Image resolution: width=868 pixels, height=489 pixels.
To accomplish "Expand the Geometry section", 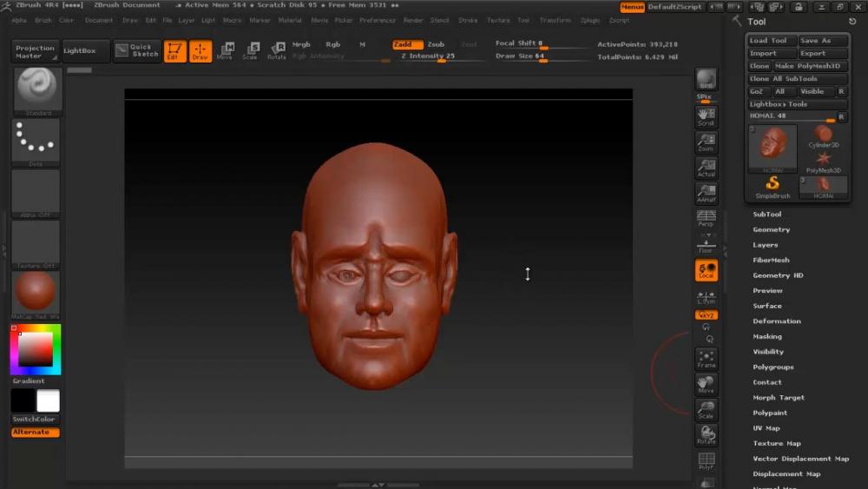I will tap(771, 229).
